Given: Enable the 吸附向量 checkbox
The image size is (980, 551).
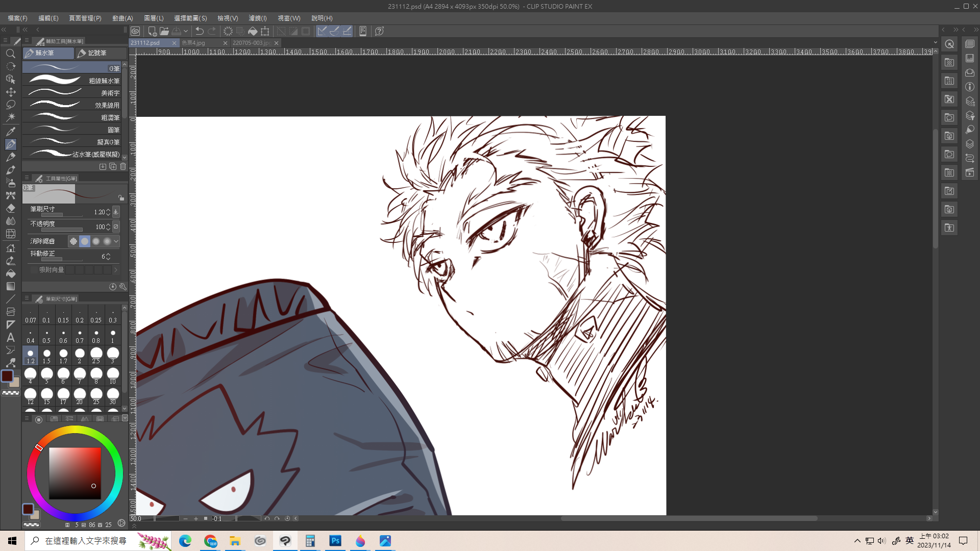Looking at the screenshot, I should click(34, 270).
